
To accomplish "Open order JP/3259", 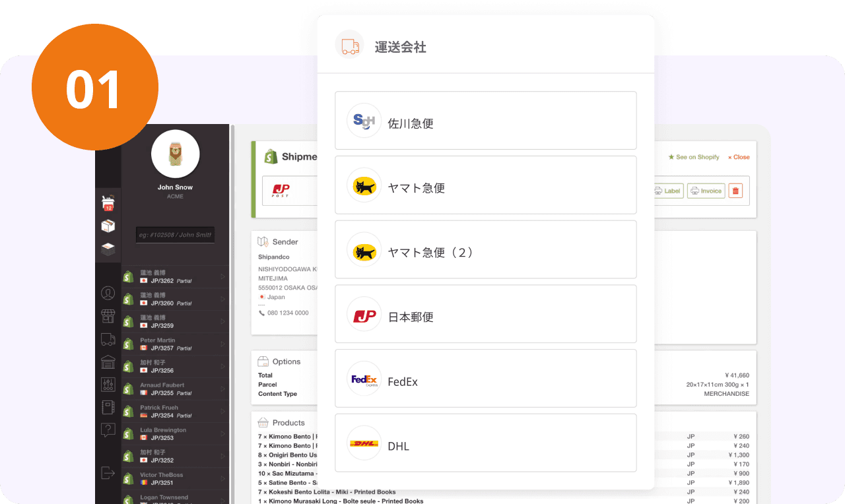I will click(175, 321).
